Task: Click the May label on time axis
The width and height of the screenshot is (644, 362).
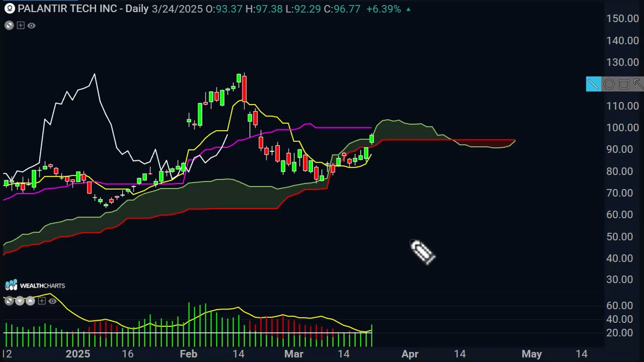Action: pos(532,354)
